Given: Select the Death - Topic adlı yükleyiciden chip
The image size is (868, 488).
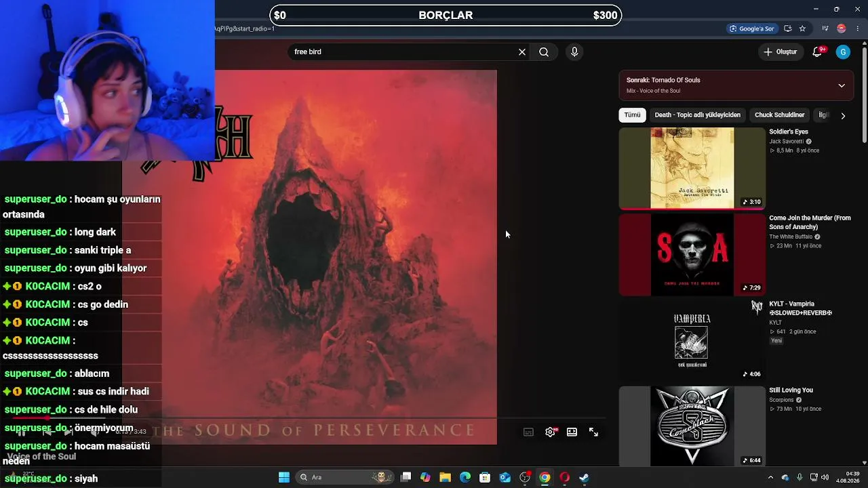Looking at the screenshot, I should [x=697, y=115].
